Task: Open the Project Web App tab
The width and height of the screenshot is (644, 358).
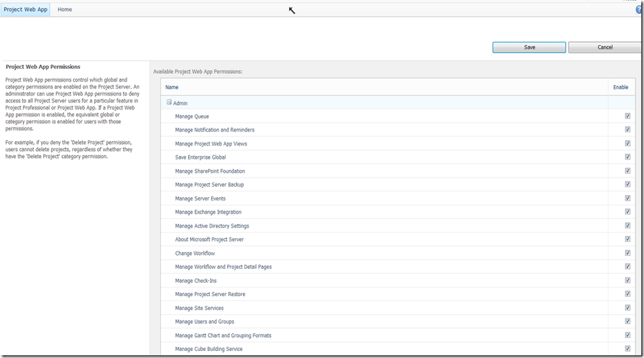Action: 26,10
